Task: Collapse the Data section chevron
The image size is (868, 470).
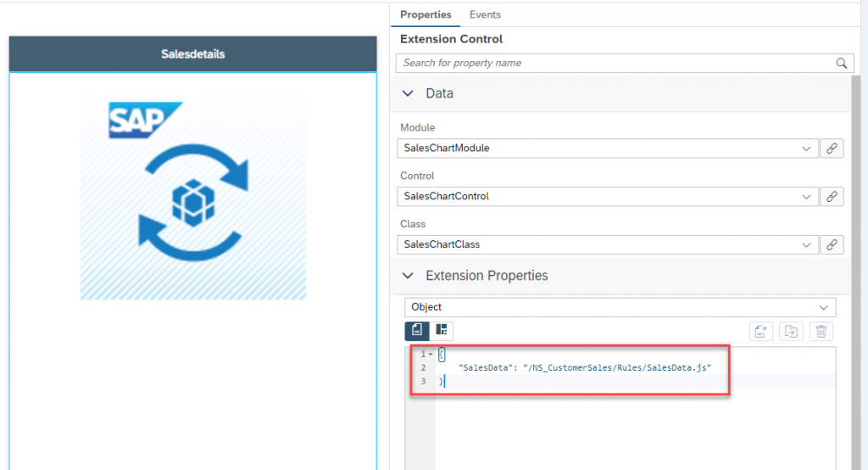Action: pos(408,93)
